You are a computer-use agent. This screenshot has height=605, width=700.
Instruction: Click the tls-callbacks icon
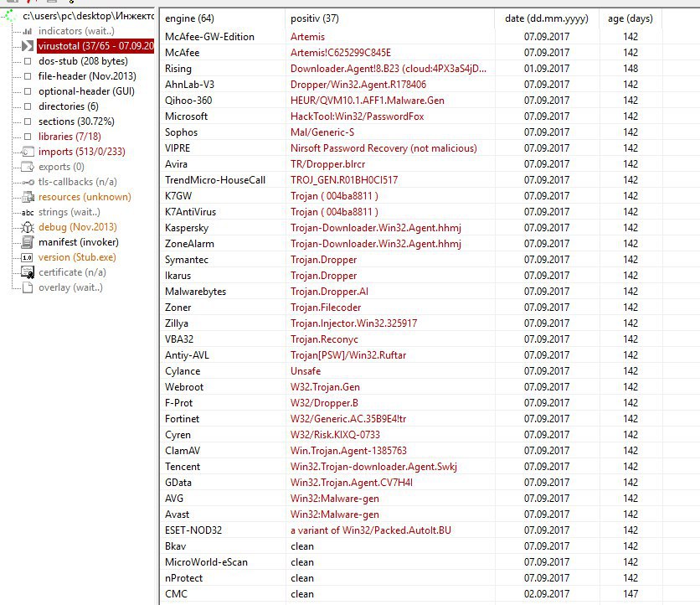click(28, 183)
